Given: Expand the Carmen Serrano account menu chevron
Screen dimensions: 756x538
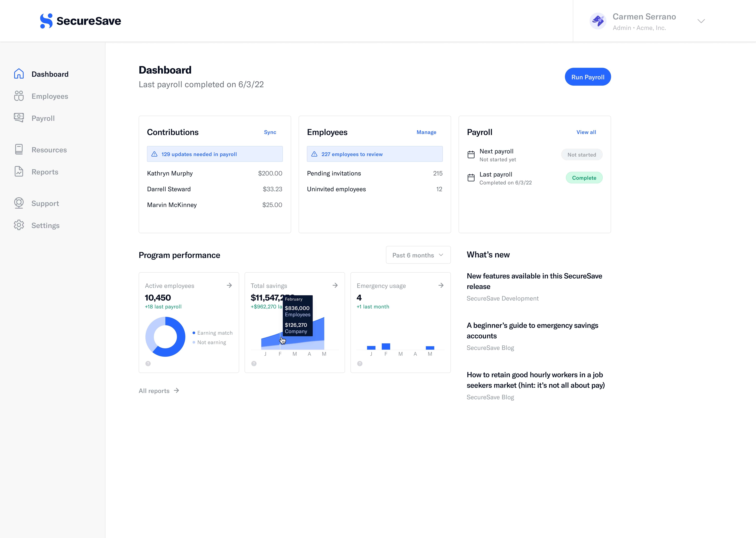Looking at the screenshot, I should tap(701, 21).
